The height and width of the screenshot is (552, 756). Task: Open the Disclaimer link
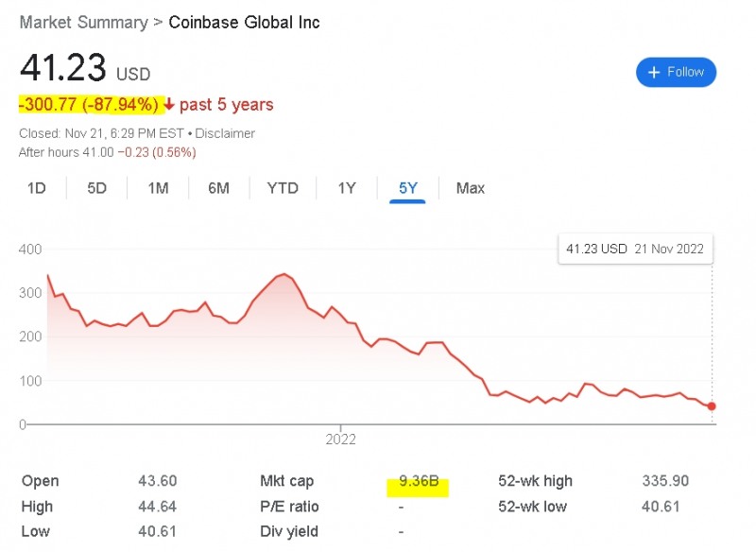[x=225, y=133]
